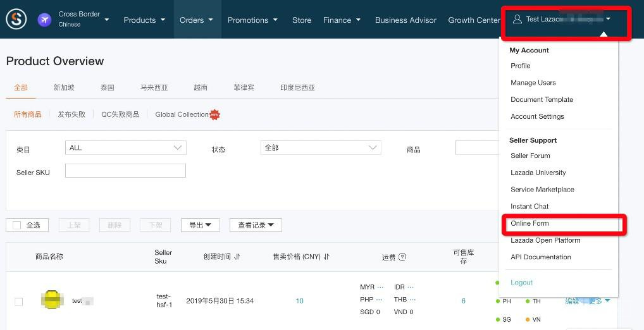The height and width of the screenshot is (330, 644).
Task: Open the category ALL dropdown
Action: pos(125,148)
